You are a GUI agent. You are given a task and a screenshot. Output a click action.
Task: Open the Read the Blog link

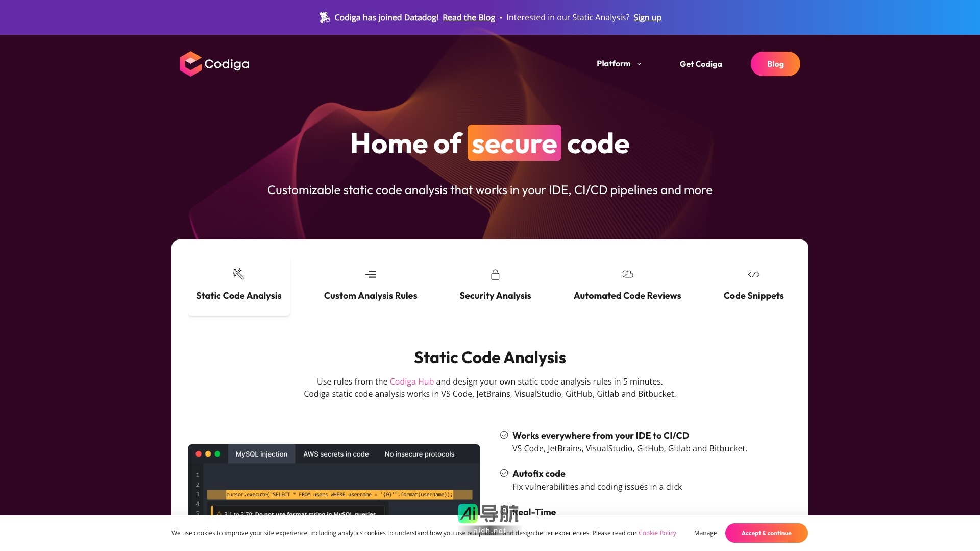pos(469,18)
